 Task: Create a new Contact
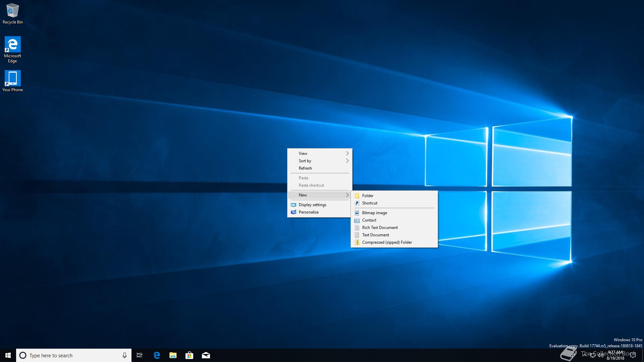tap(394, 220)
